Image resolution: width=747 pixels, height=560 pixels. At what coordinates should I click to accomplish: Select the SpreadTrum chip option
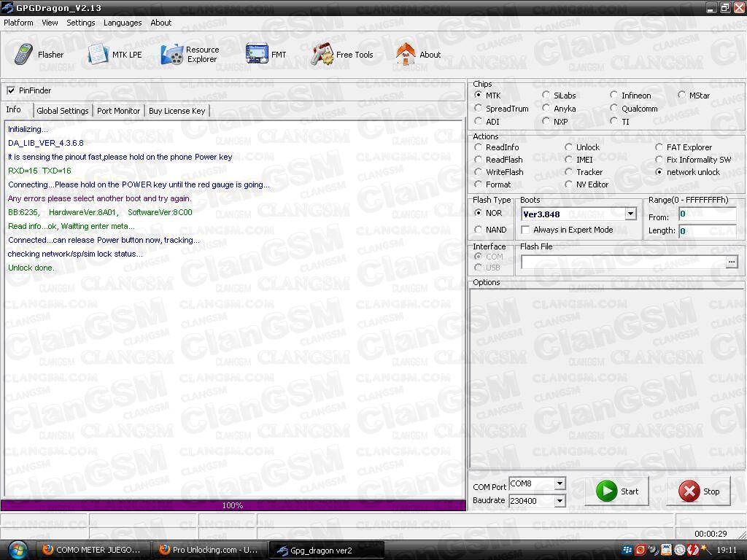click(478, 109)
